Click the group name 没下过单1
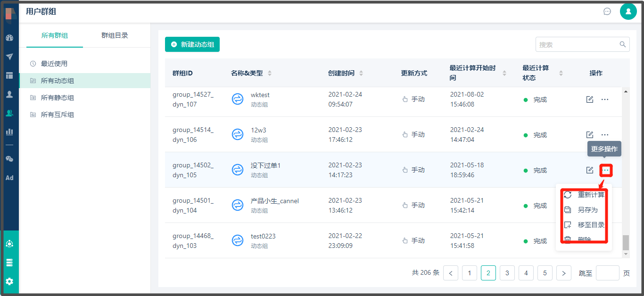 pos(266,165)
